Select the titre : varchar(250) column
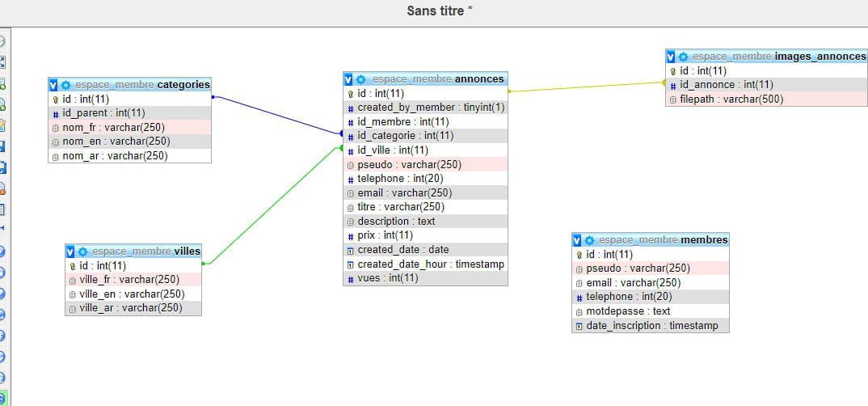 (x=425, y=207)
